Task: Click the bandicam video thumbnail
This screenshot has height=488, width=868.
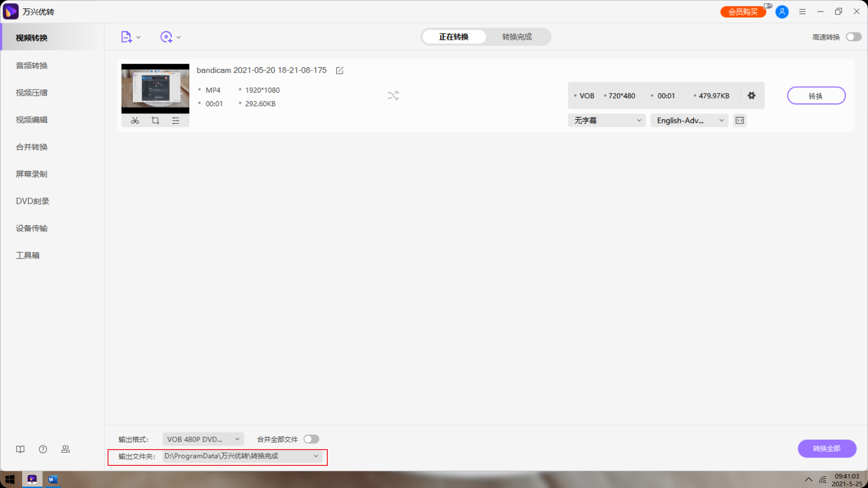Action: (x=155, y=89)
